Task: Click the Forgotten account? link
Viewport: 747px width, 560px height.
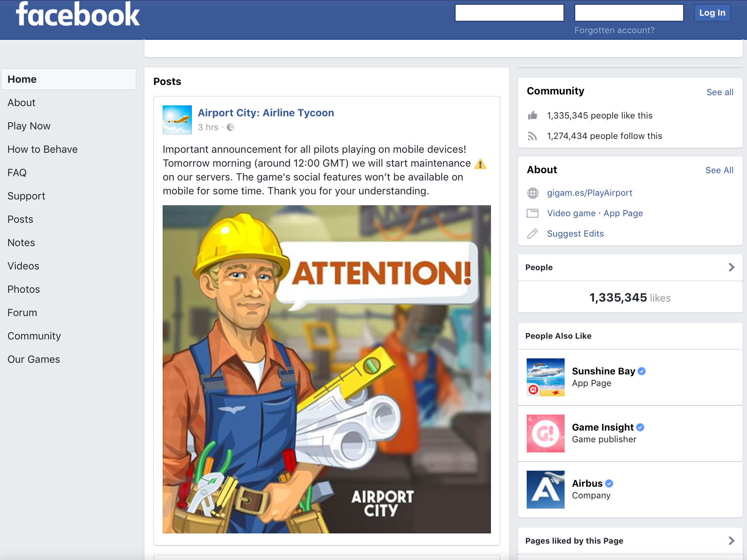Action: point(615,30)
